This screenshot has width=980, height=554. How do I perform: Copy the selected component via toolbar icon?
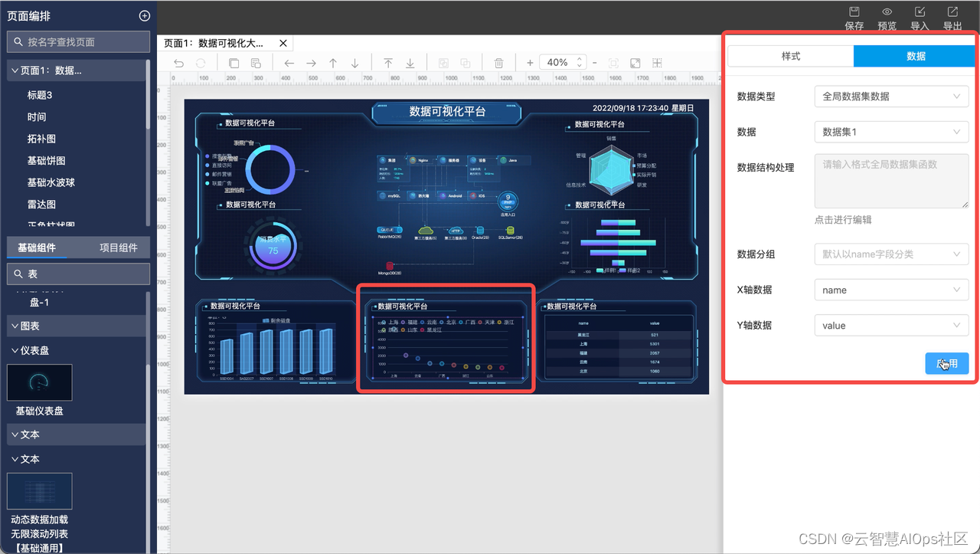pyautogui.click(x=234, y=63)
